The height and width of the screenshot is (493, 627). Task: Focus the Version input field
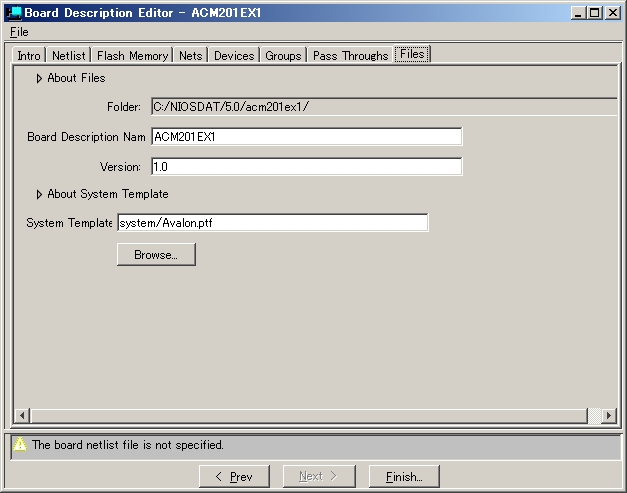click(306, 167)
